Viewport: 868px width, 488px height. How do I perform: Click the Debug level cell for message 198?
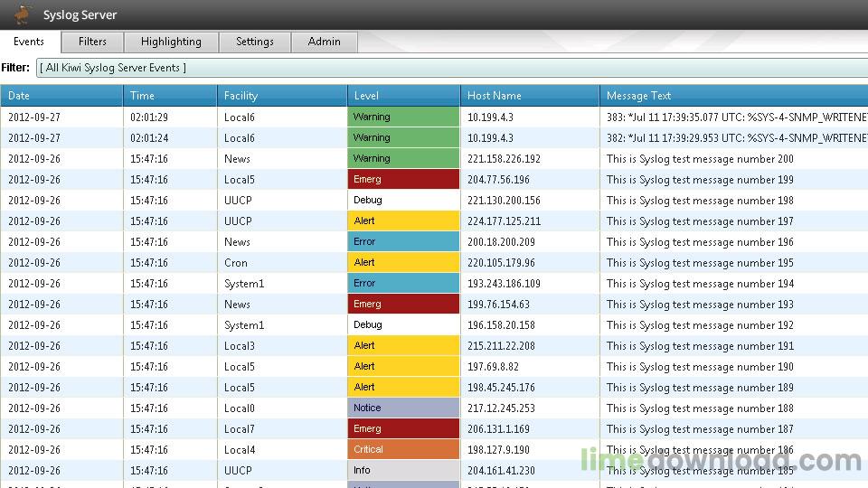coord(403,201)
